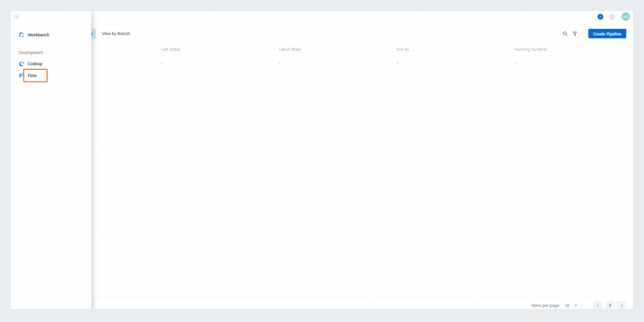
Task: Select the Development section label
Action: 30,52
